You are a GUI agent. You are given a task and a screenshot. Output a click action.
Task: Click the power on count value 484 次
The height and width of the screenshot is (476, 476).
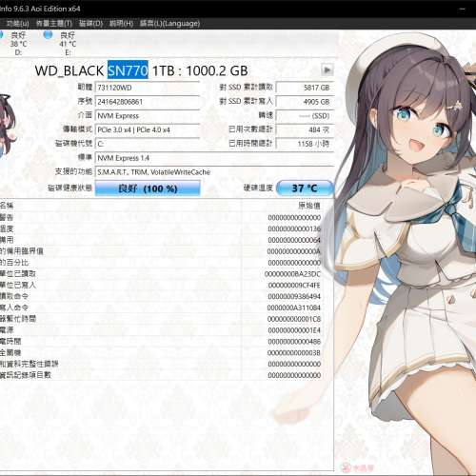coord(305,129)
